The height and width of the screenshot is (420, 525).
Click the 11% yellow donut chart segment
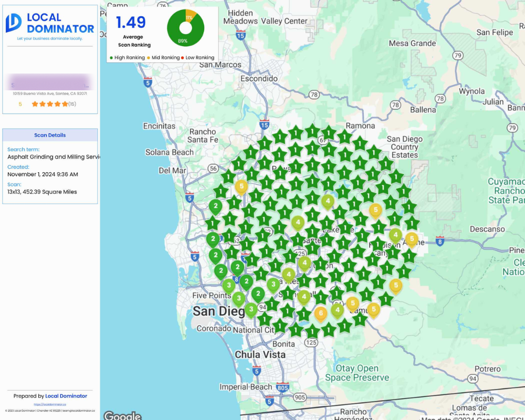190,16
